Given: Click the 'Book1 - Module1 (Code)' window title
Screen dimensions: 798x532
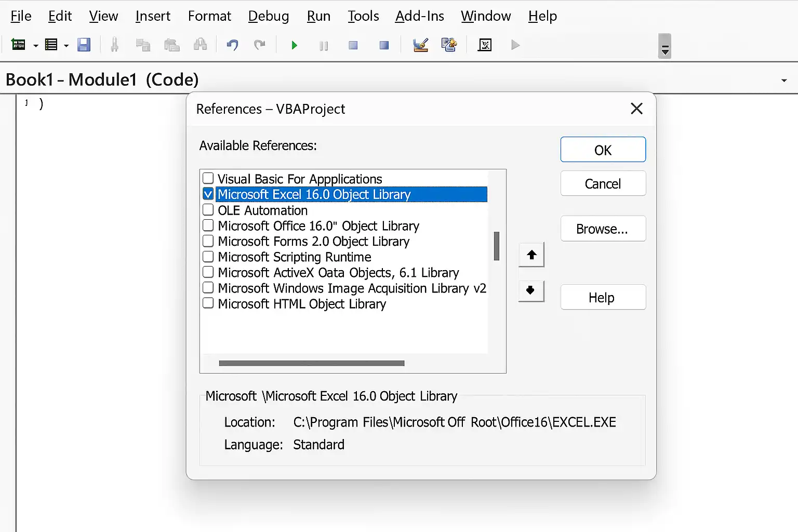Looking at the screenshot, I should [x=102, y=79].
